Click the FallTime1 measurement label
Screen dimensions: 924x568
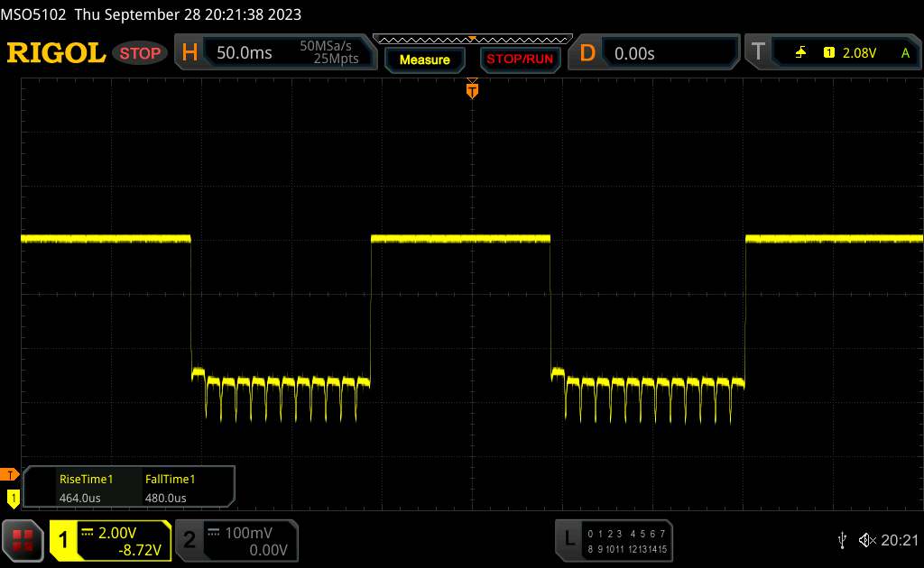170,479
